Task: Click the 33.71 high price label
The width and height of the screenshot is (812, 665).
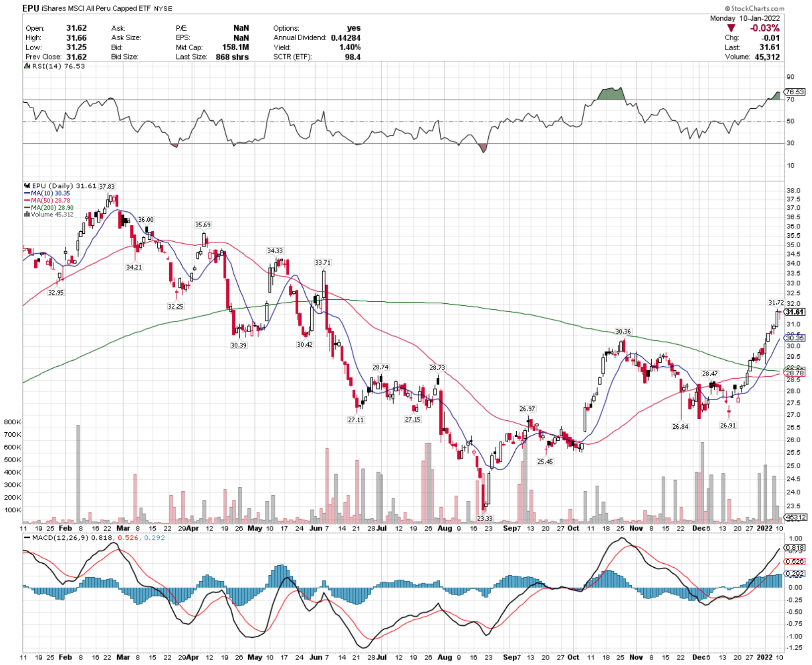Action: click(x=323, y=263)
